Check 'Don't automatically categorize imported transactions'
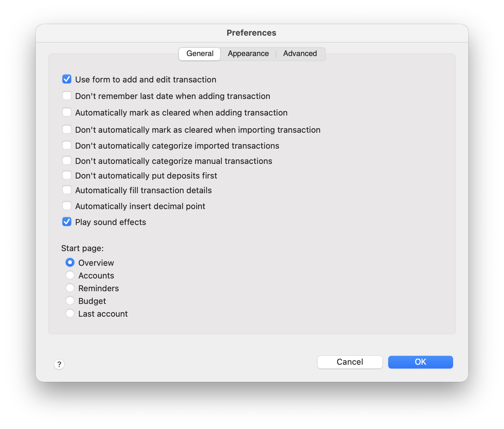Image resolution: width=504 pixels, height=429 pixels. [x=67, y=145]
